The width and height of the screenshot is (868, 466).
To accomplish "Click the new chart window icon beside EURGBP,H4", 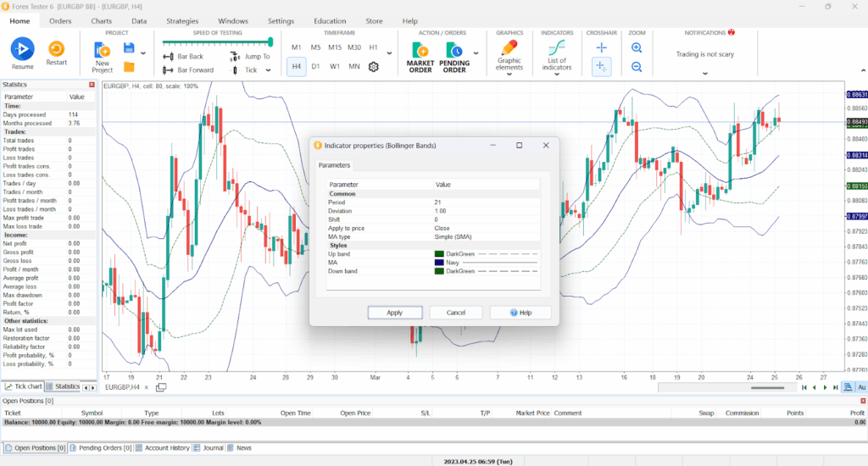I will [160, 387].
